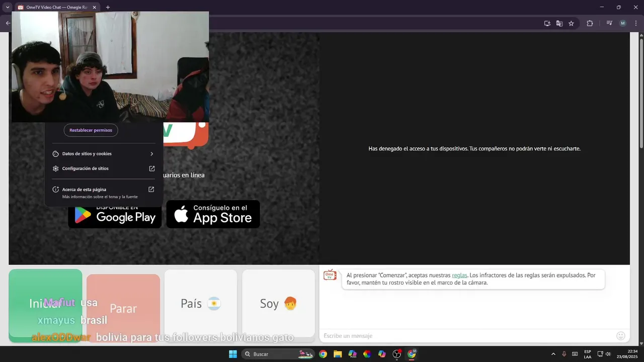Viewport: 644px width, 362px height.
Task: Open the volume speaker tray icon
Action: [x=608, y=354]
